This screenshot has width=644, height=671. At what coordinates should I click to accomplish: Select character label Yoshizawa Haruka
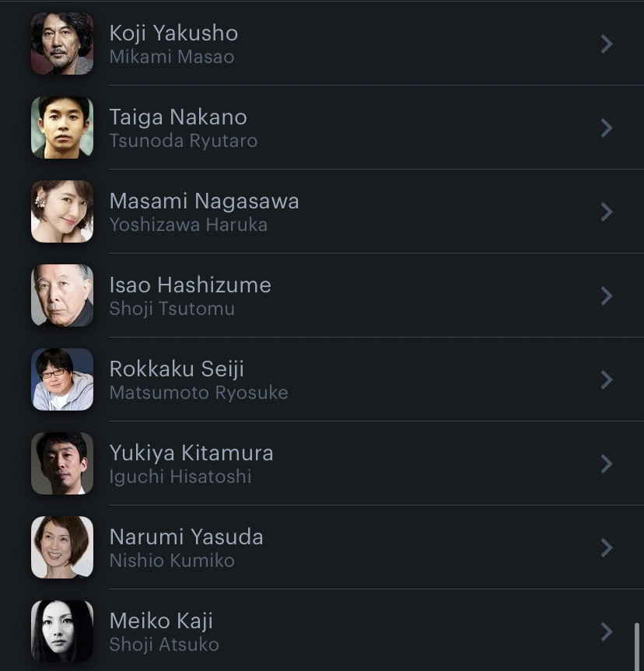(x=188, y=225)
